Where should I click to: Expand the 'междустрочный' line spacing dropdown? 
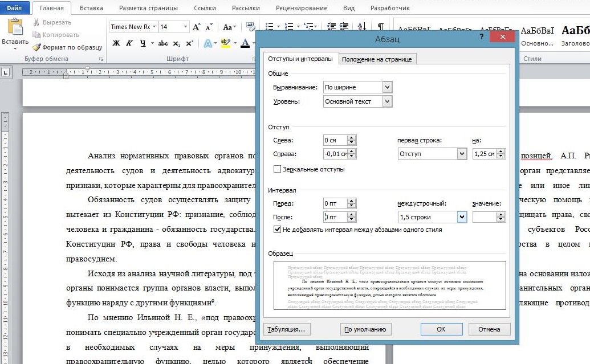point(461,217)
